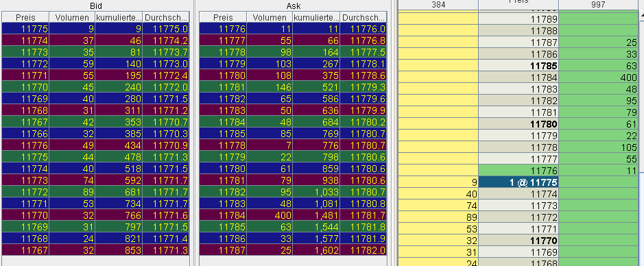Screen dimensions: 644x266
Task: Click bold price 11780 in the ladder
Action: pyautogui.click(x=518, y=124)
